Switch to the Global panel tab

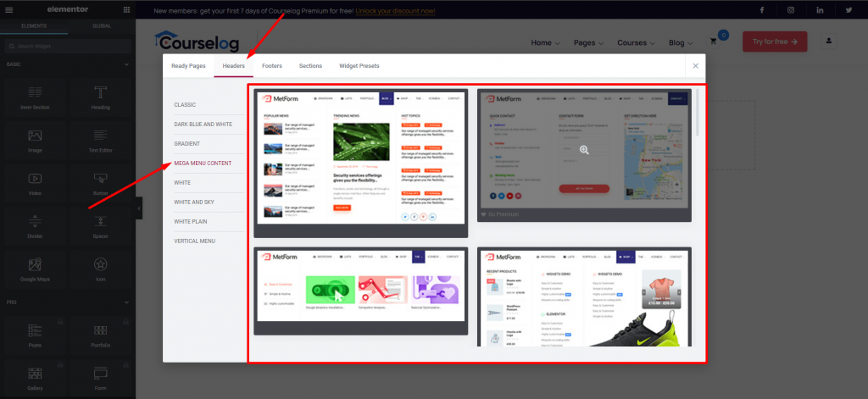[x=102, y=26]
